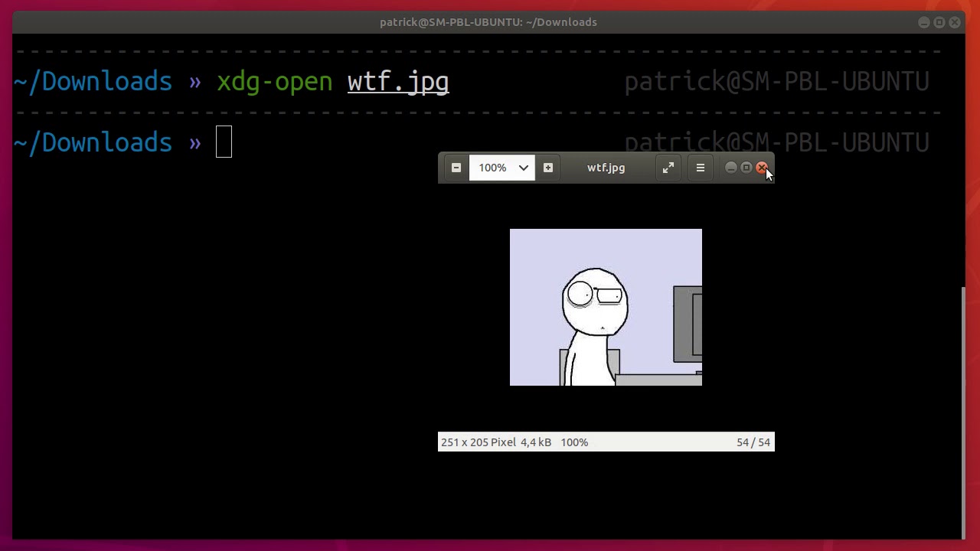Minimize the terminal window
Image resolution: width=980 pixels, height=551 pixels.
point(924,22)
